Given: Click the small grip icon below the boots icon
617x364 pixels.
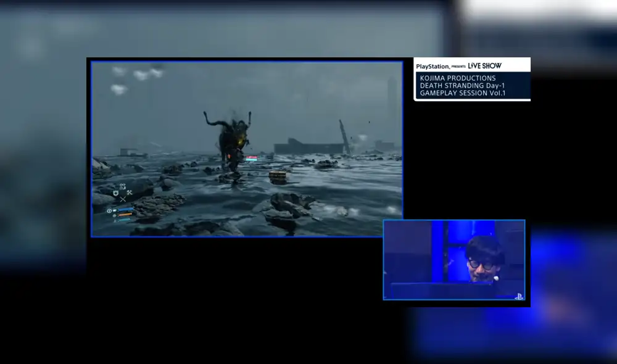Looking at the screenshot, I should pyautogui.click(x=122, y=188).
